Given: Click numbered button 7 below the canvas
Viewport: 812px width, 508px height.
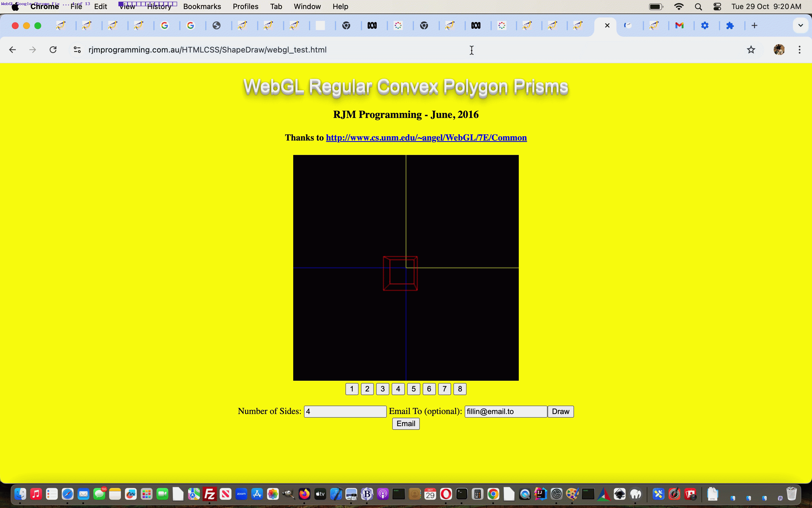Looking at the screenshot, I should (x=444, y=389).
